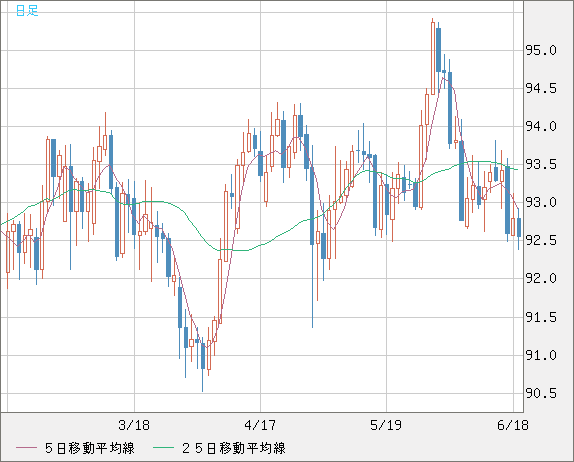The height and width of the screenshot is (462, 574).
Task: Select the 95.0 price axis label
Action: 541,50
